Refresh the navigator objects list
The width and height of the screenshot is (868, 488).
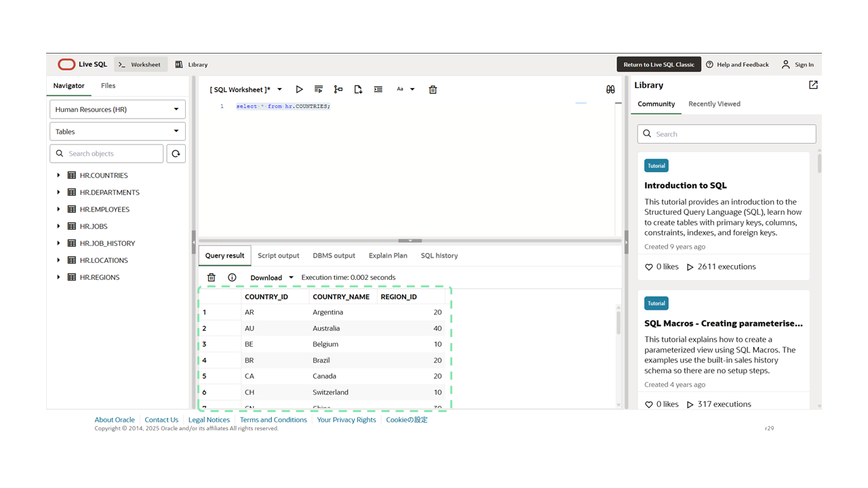pyautogui.click(x=176, y=154)
